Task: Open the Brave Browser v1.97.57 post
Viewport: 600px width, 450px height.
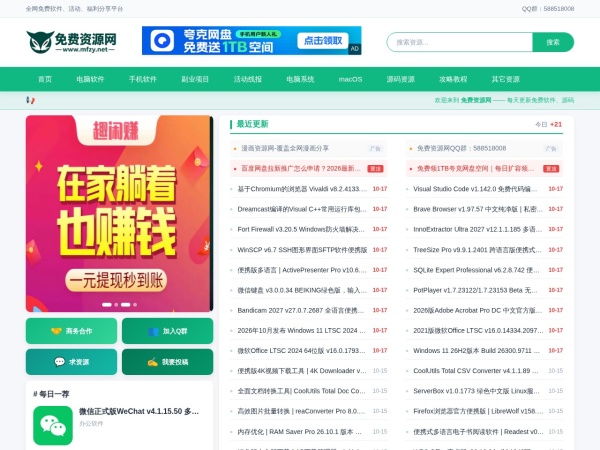Action: pyautogui.click(x=478, y=209)
